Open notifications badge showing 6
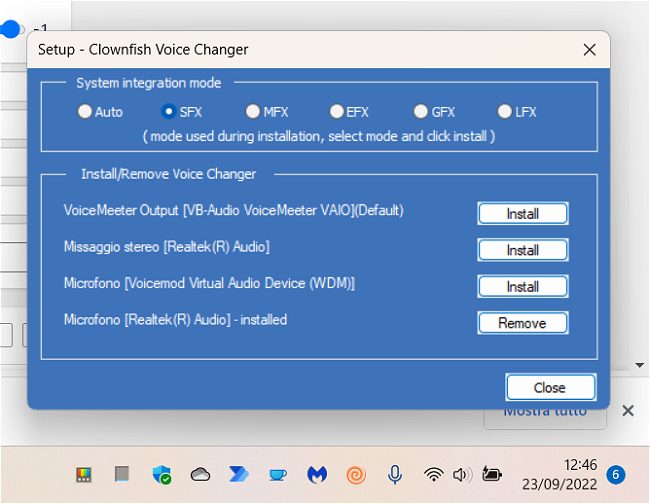The height and width of the screenshot is (504, 650). (x=616, y=475)
